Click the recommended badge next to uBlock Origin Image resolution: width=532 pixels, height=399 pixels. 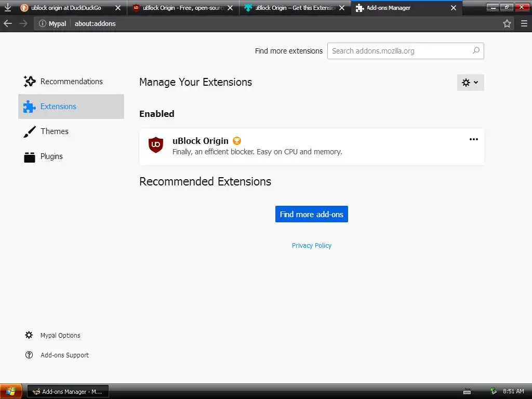[x=237, y=140]
